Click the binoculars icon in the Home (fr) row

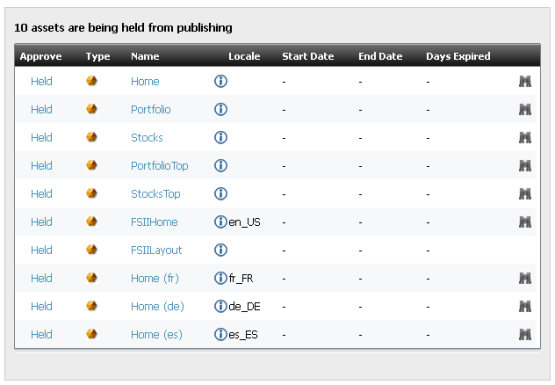pyautogui.click(x=525, y=278)
